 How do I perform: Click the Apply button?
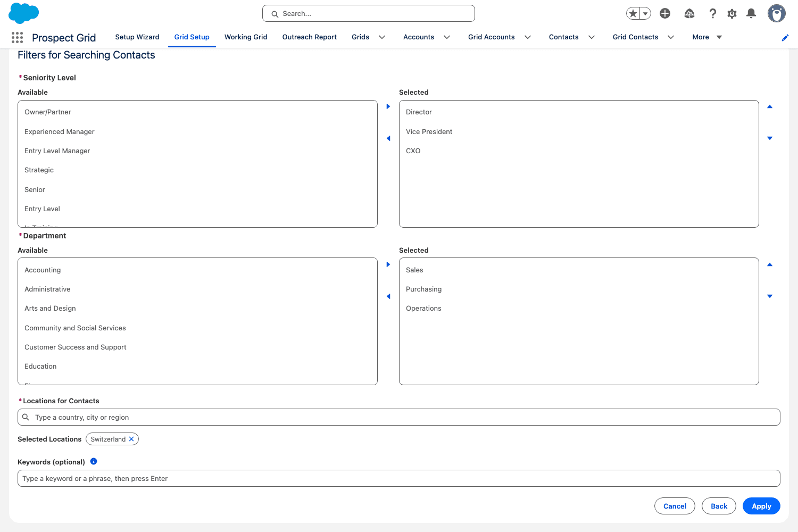click(x=761, y=506)
